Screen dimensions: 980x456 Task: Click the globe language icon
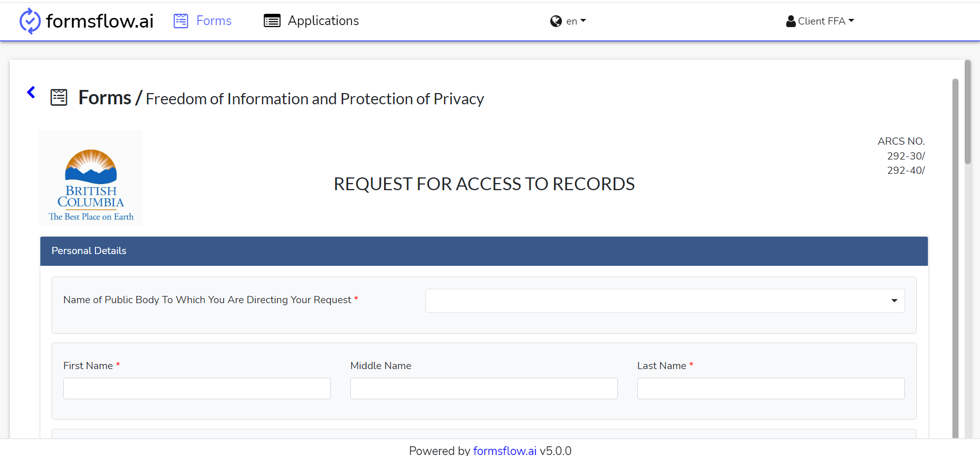click(x=556, y=21)
